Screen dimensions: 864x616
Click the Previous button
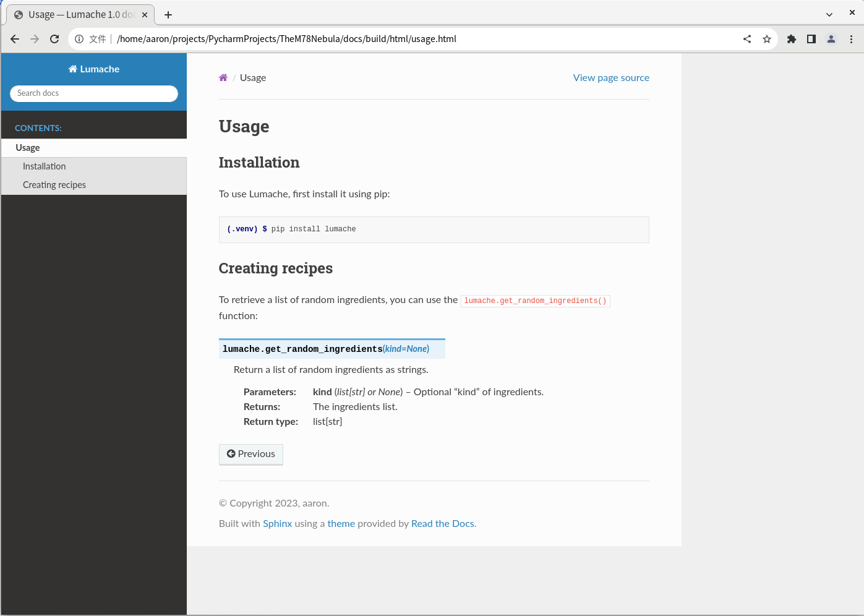click(251, 454)
